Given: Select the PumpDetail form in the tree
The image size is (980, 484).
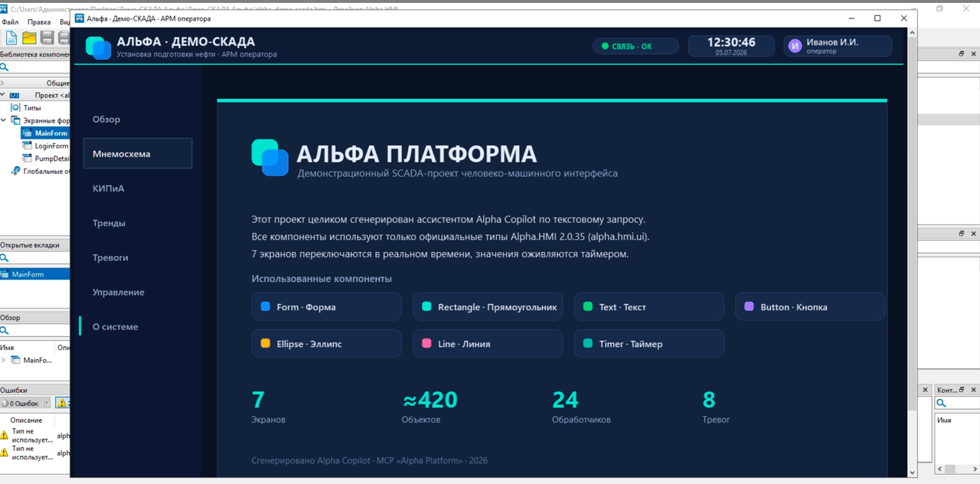Looking at the screenshot, I should pos(45,159).
